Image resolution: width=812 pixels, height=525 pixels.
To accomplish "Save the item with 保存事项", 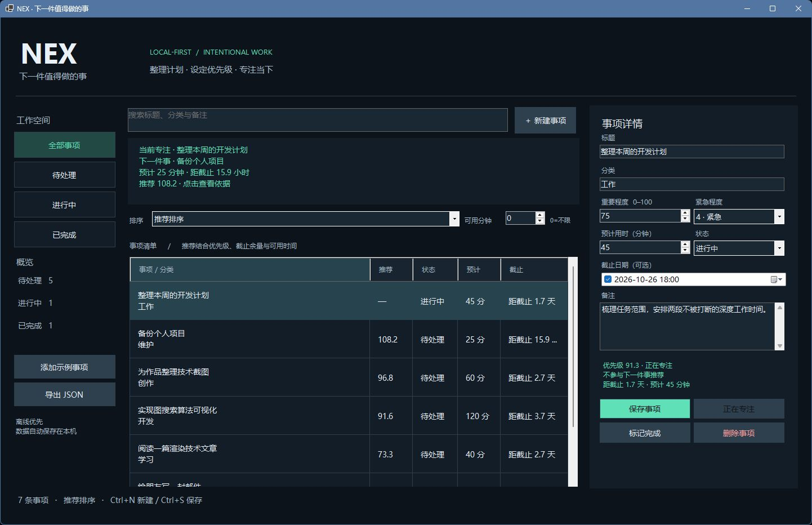I will [645, 409].
